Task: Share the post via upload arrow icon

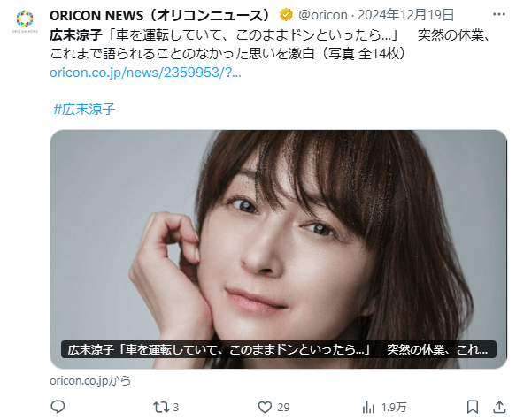Action: (x=499, y=407)
